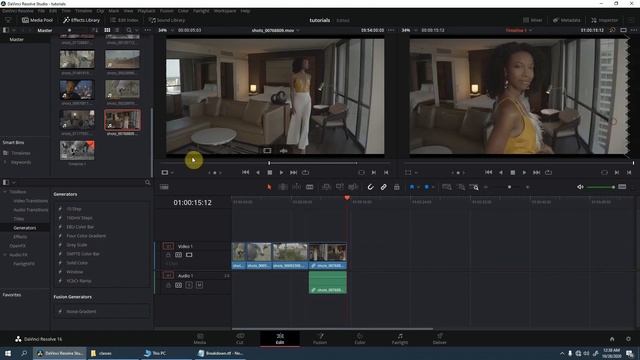Click the Full Extent Zoom icon
Viewport: 640px width, 360px height.
(x=447, y=187)
